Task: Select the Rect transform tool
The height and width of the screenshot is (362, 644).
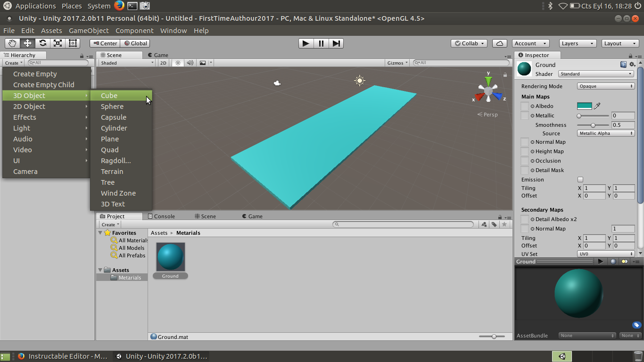Action: [73, 43]
